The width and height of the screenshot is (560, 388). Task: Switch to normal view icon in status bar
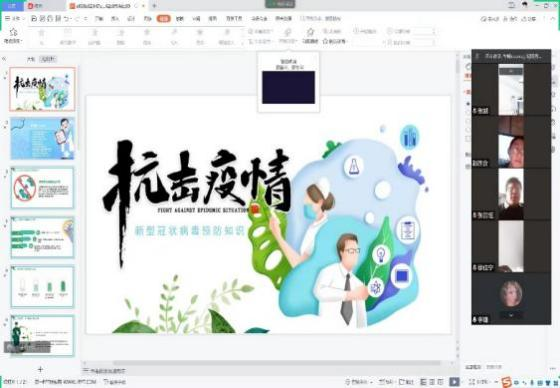click(424, 382)
